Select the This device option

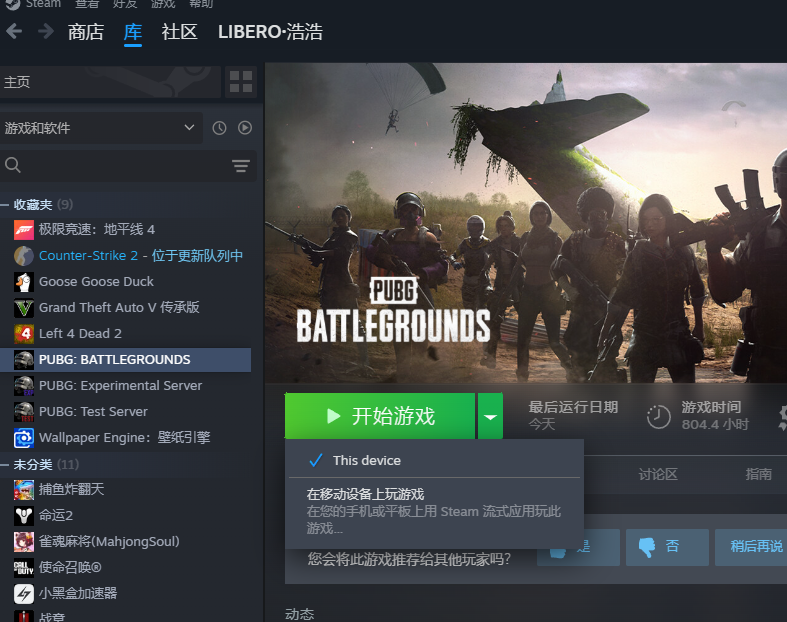pyautogui.click(x=366, y=460)
